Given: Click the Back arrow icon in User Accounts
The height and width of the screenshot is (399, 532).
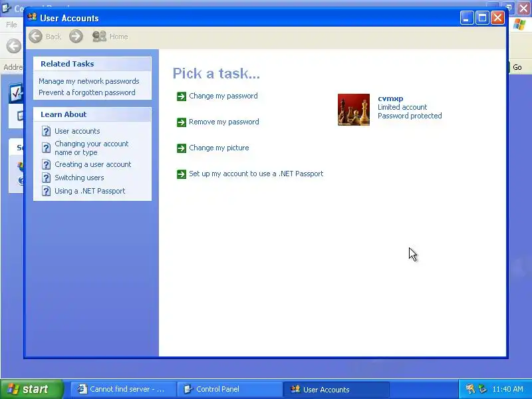Looking at the screenshot, I should click(36, 37).
